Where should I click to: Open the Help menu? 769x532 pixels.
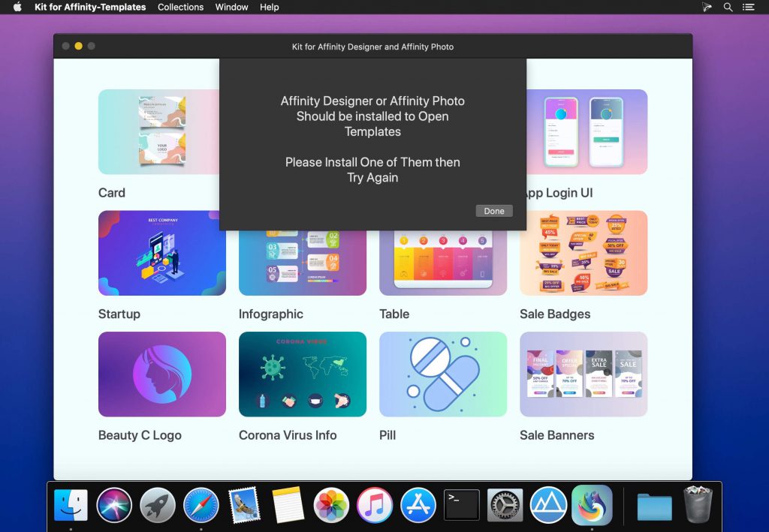pyautogui.click(x=268, y=7)
